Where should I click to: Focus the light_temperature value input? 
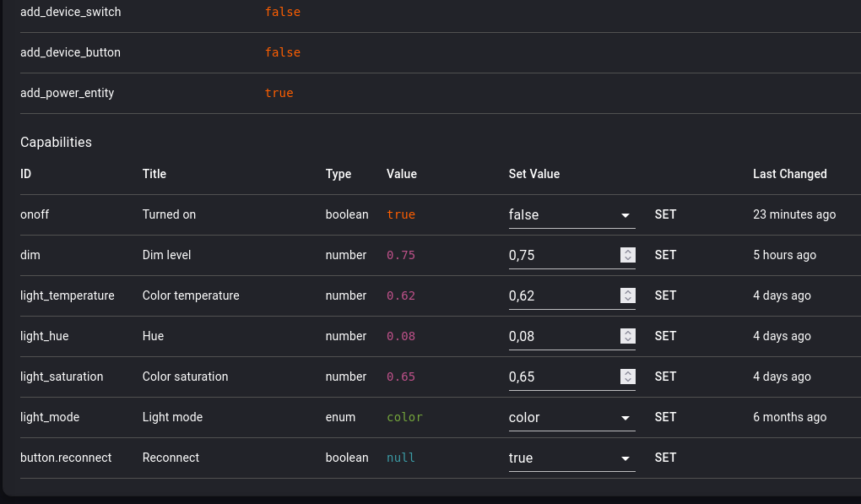562,296
